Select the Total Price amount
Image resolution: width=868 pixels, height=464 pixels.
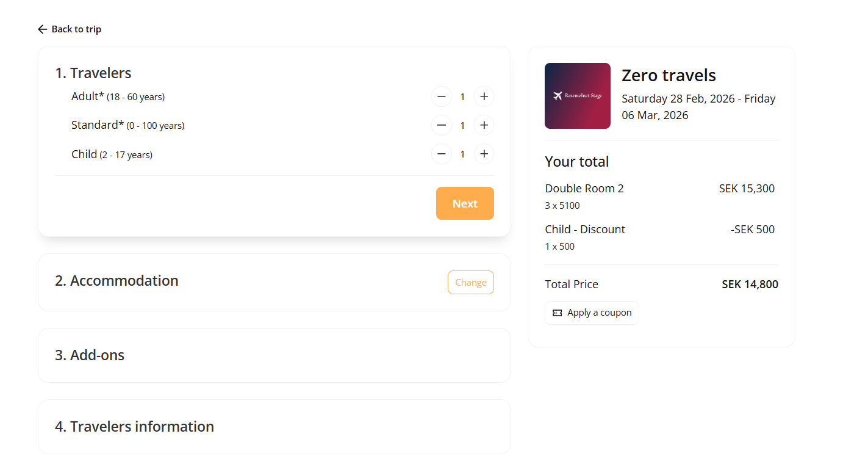[750, 285]
